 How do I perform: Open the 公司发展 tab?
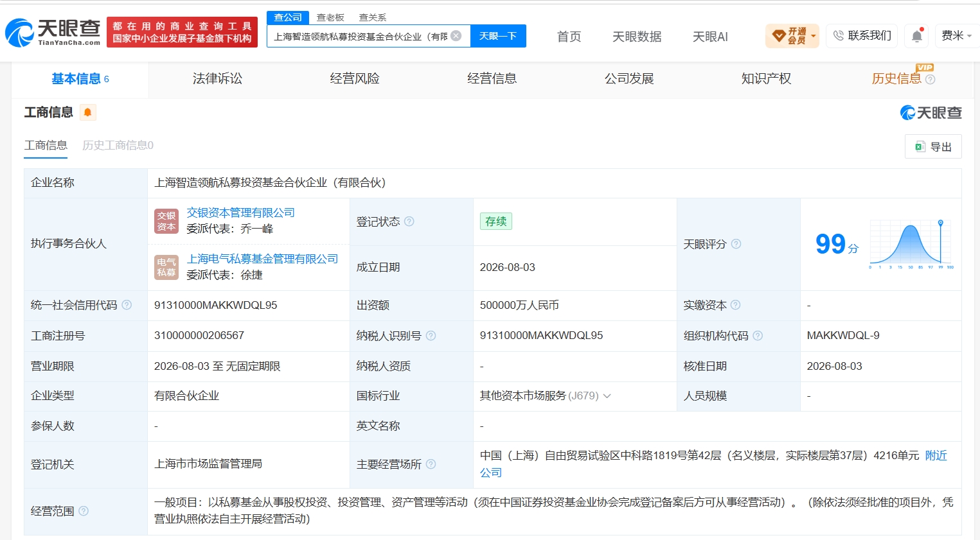629,79
